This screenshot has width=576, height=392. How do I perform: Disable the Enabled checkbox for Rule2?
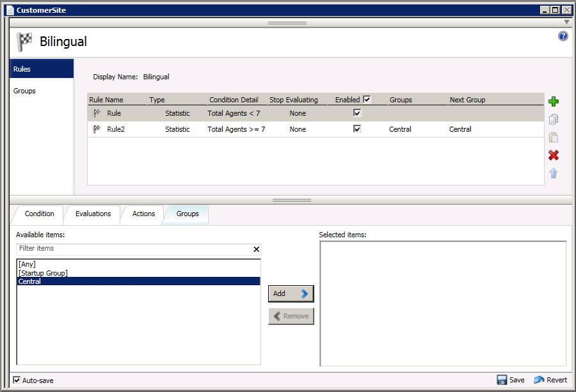[x=357, y=129]
